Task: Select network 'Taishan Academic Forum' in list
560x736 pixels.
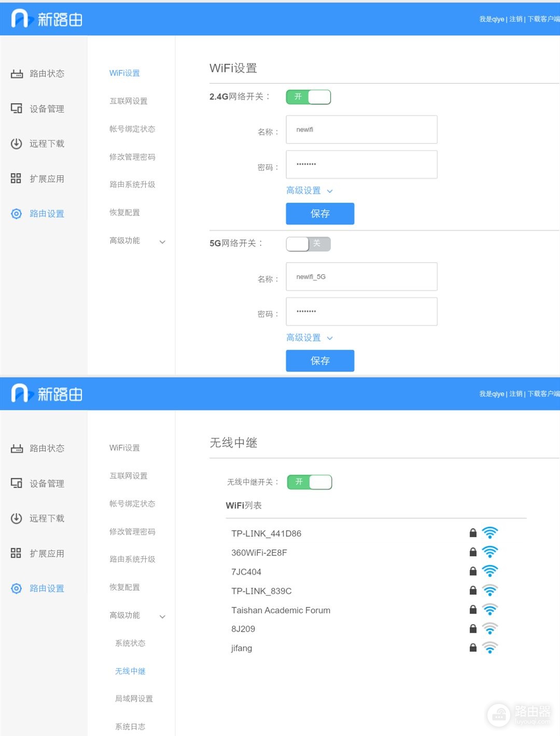Action: (x=281, y=610)
